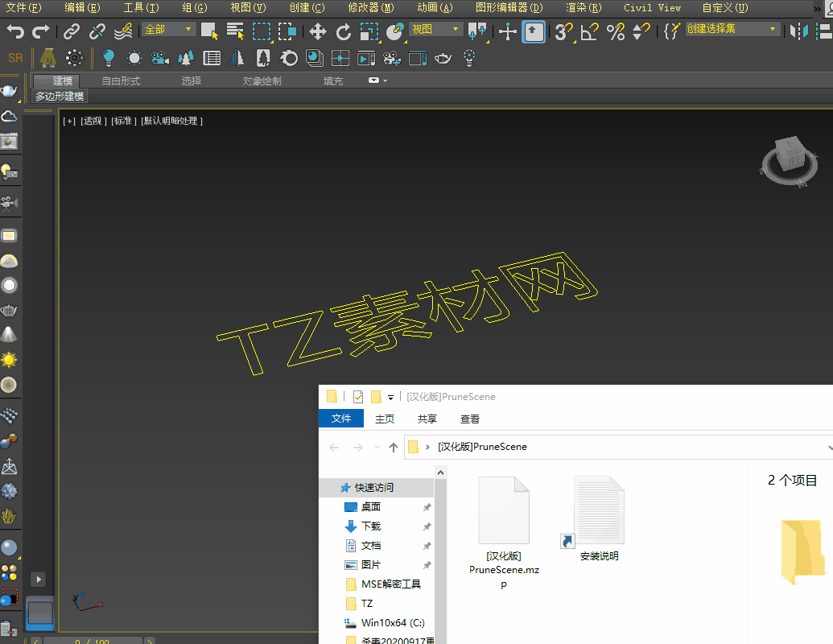833x644 pixels.
Task: Open the 修改器 menu
Action: click(x=371, y=8)
